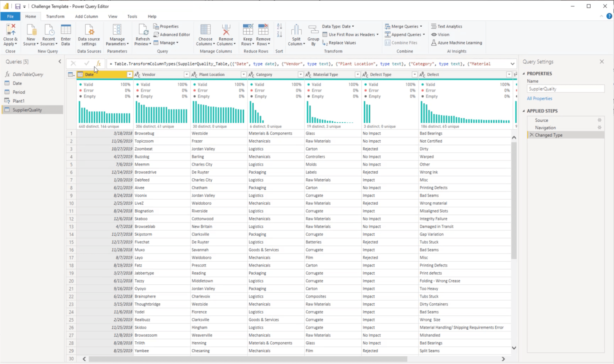Open the Plant Location filter dropdown
This screenshot has width=614, height=364.
pos(243,75)
